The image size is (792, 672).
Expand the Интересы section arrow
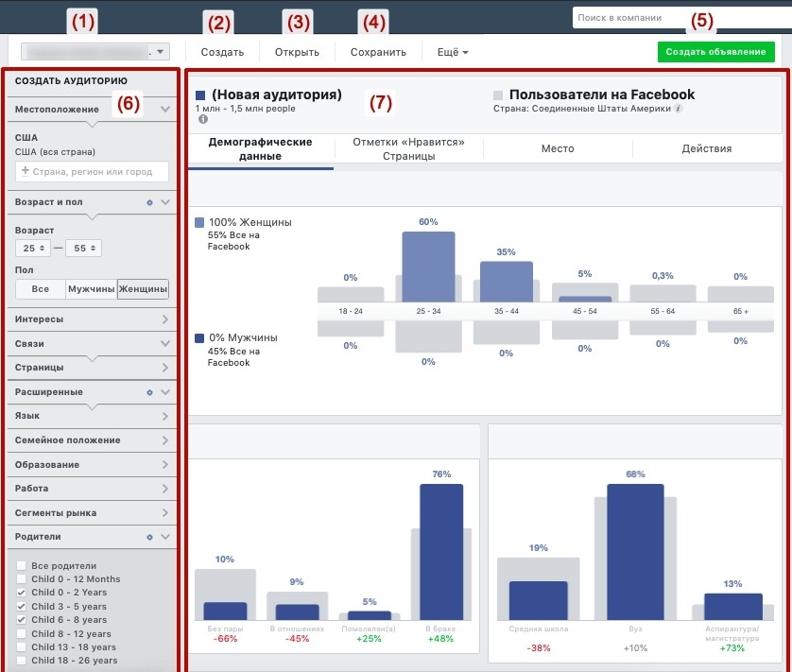165,319
